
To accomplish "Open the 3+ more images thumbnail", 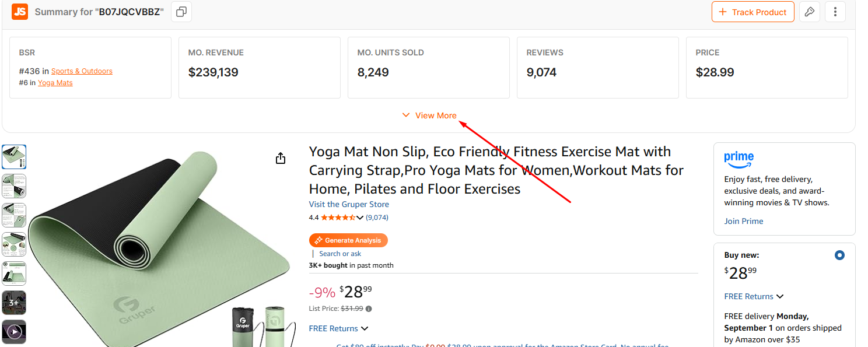I will coord(14,303).
